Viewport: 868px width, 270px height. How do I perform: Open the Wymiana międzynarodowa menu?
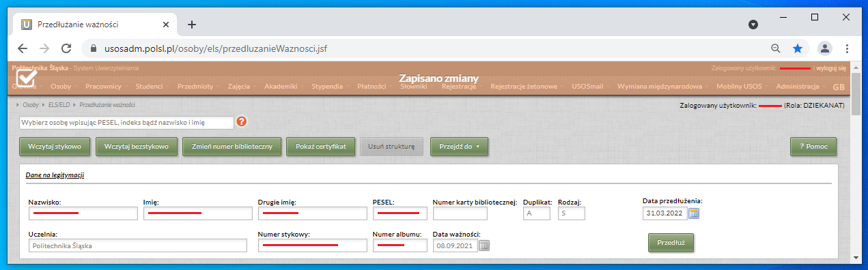tap(660, 87)
